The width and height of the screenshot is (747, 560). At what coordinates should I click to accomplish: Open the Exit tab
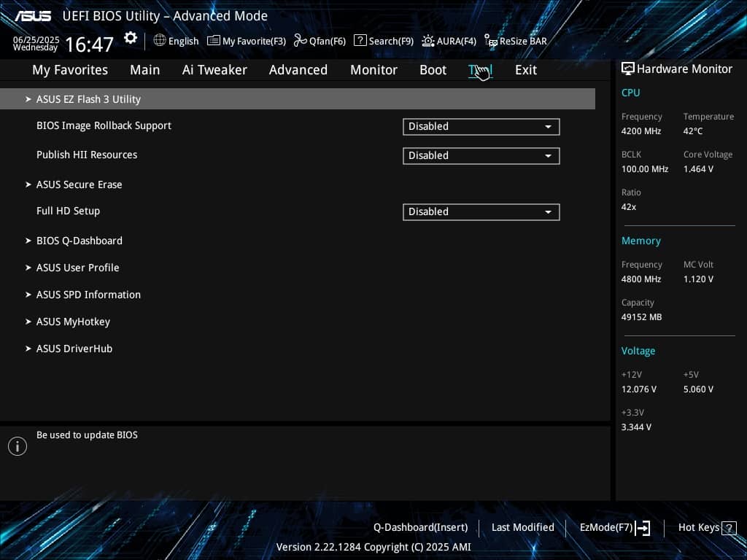[x=526, y=70]
